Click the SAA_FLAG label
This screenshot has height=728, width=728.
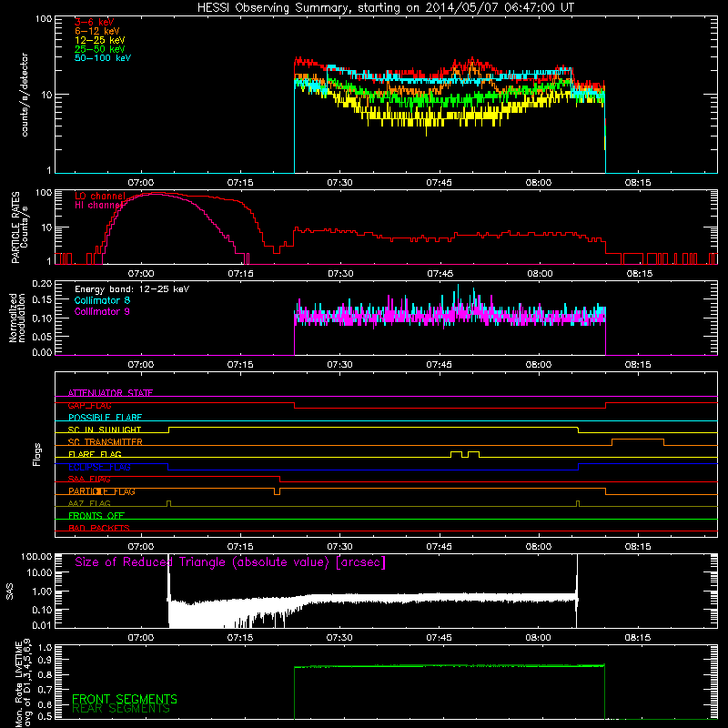pos(89,479)
